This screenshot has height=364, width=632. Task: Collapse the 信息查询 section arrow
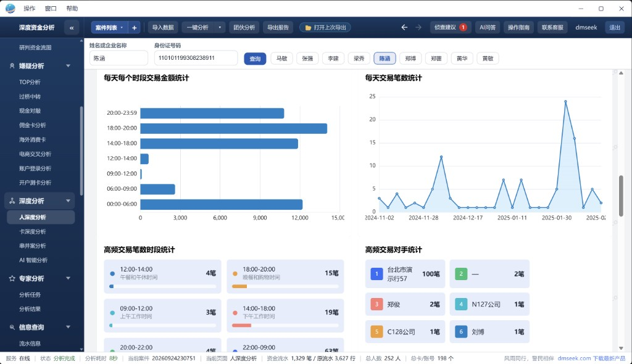pos(68,327)
